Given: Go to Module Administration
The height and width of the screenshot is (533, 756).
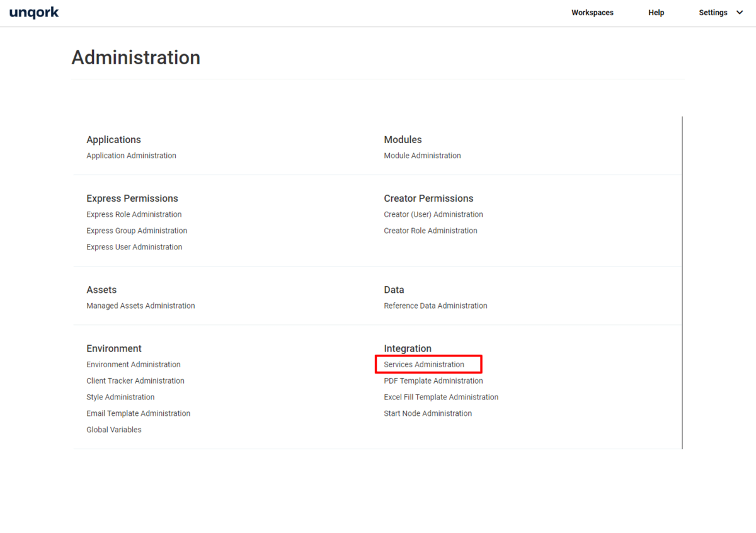Looking at the screenshot, I should 422,156.
